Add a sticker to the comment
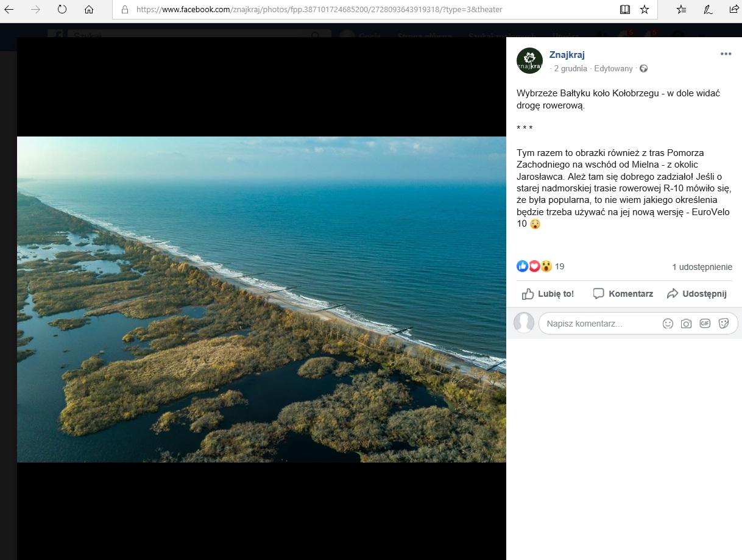The width and height of the screenshot is (742, 560). pos(724,324)
